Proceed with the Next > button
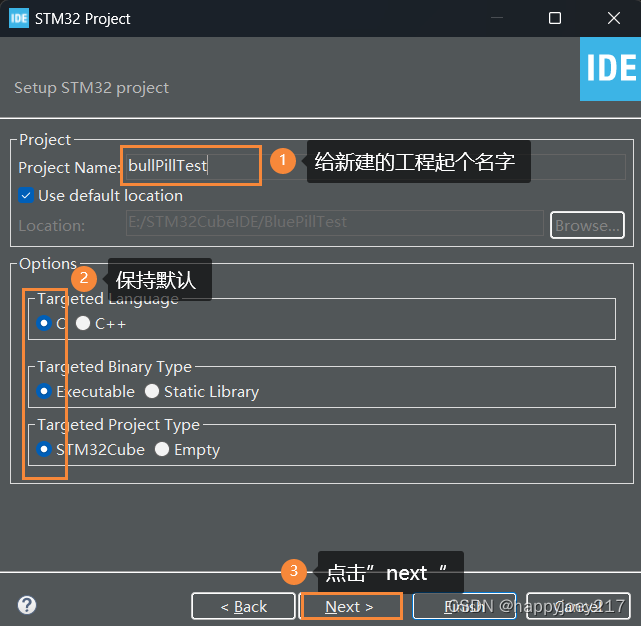 (351, 606)
